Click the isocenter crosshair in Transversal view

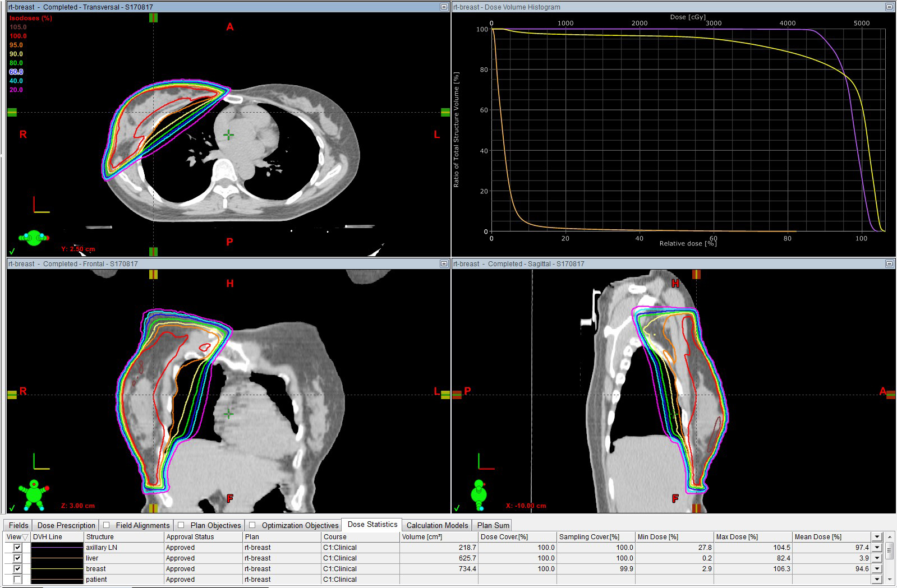pos(229,135)
